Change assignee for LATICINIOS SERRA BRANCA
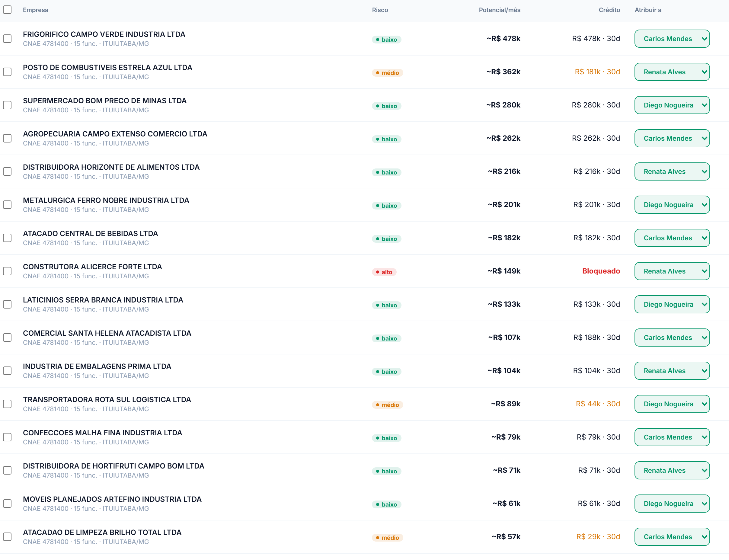 point(672,304)
